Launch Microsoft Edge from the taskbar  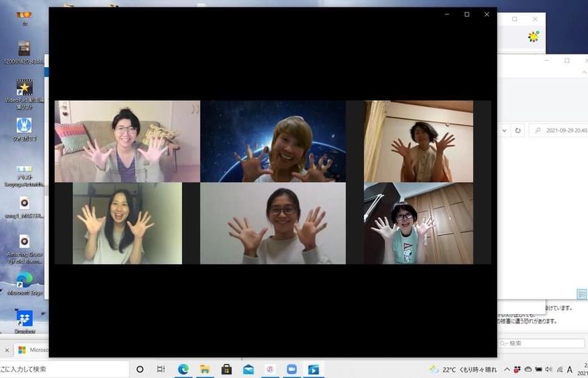pos(183,369)
